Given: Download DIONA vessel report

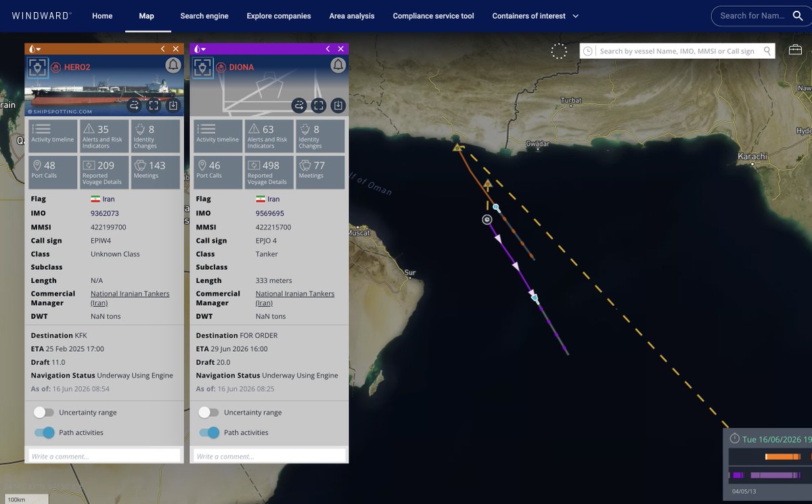Looking at the screenshot, I should coord(338,106).
